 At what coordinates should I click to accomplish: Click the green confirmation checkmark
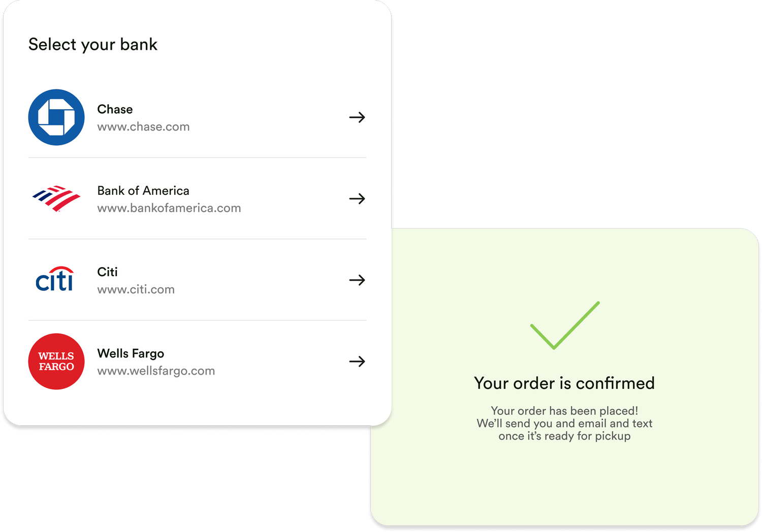point(564,325)
